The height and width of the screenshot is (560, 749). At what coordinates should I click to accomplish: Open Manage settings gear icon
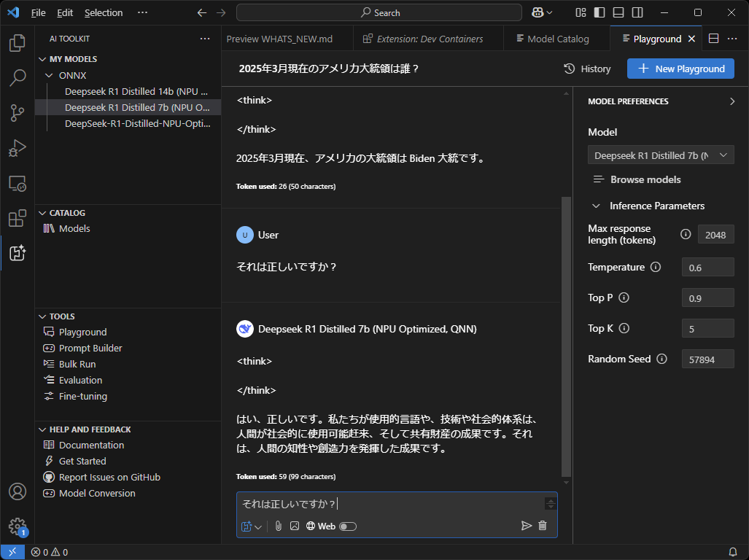coord(18,526)
